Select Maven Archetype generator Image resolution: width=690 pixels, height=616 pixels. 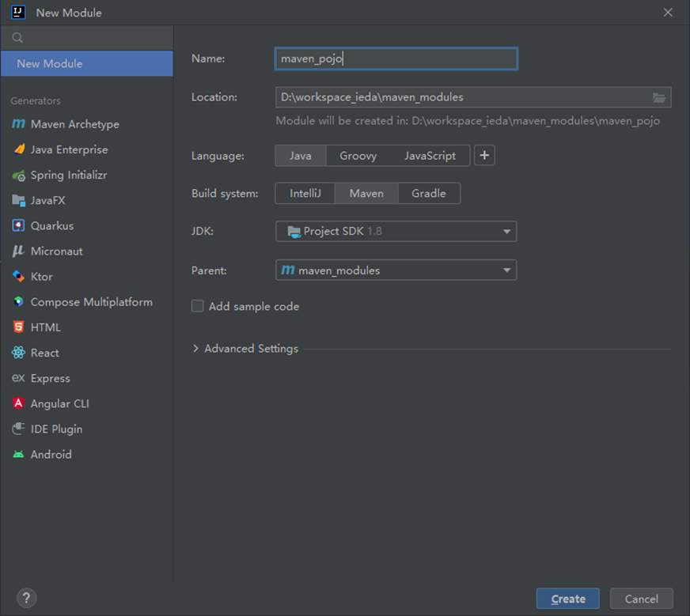pyautogui.click(x=87, y=124)
